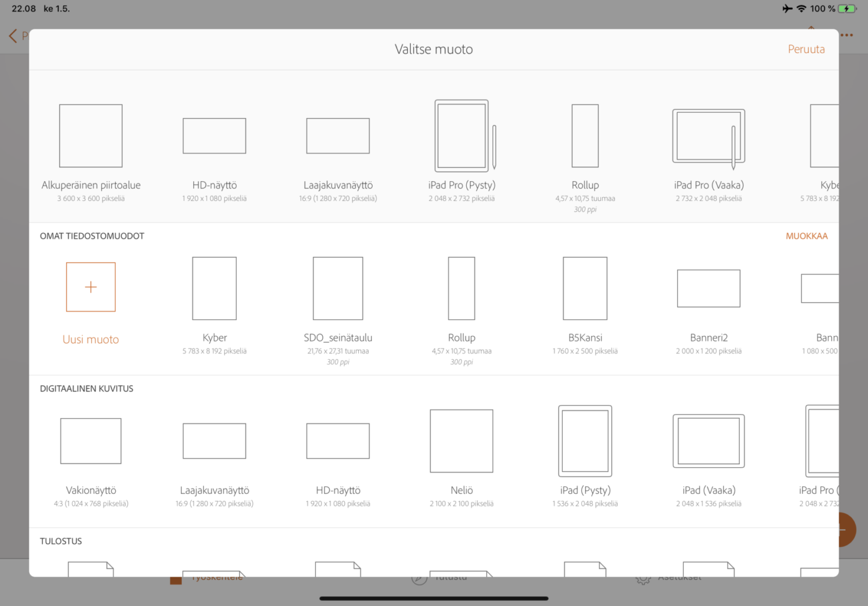Select the Rollup custom format
868x606 pixels.
(x=462, y=288)
